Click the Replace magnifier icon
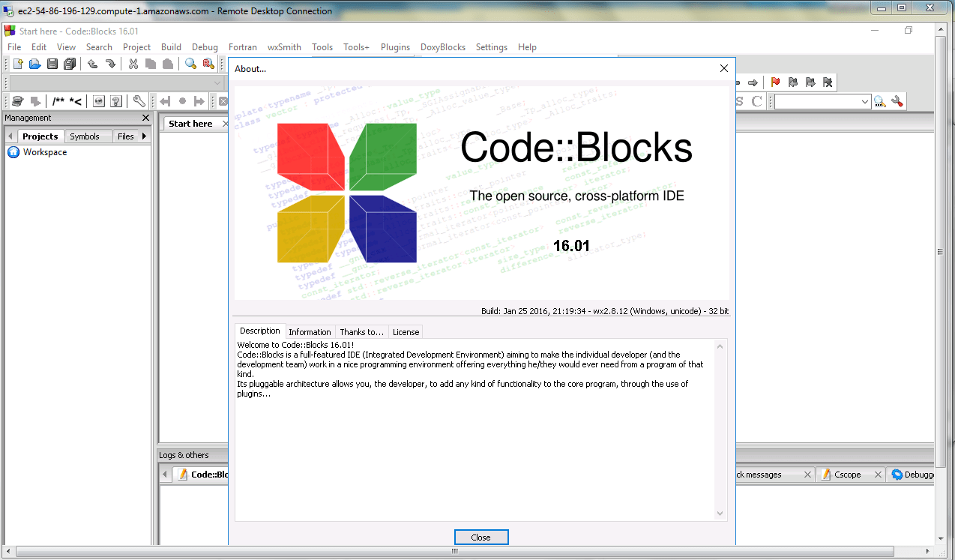This screenshot has height=560, width=955. pos(208,64)
